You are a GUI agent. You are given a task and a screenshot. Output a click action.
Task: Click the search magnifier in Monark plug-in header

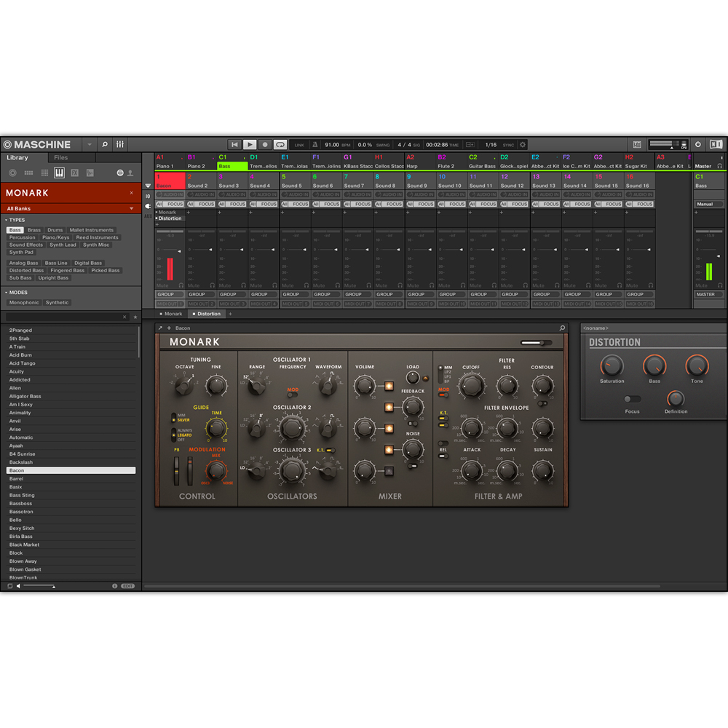[x=562, y=328]
